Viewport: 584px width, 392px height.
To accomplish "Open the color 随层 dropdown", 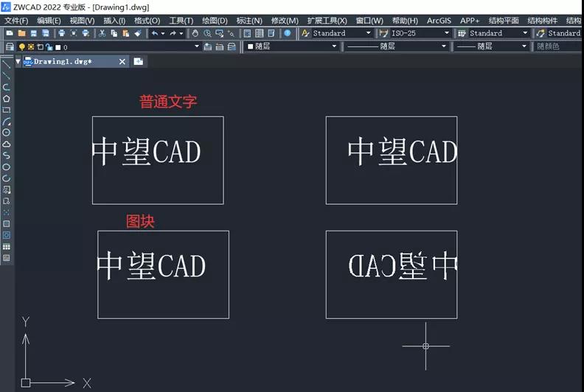I will (334, 46).
